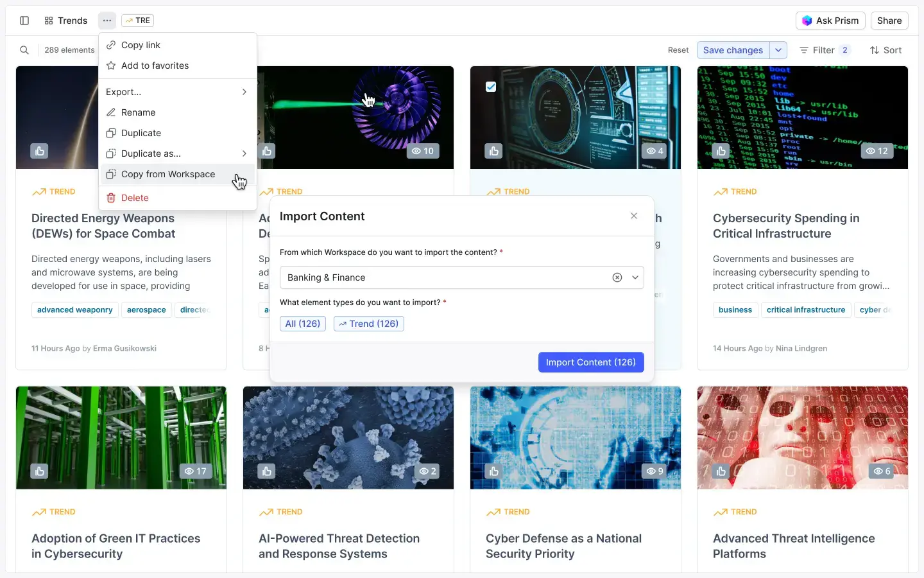
Task: Open the Filter button
Action: [825, 50]
